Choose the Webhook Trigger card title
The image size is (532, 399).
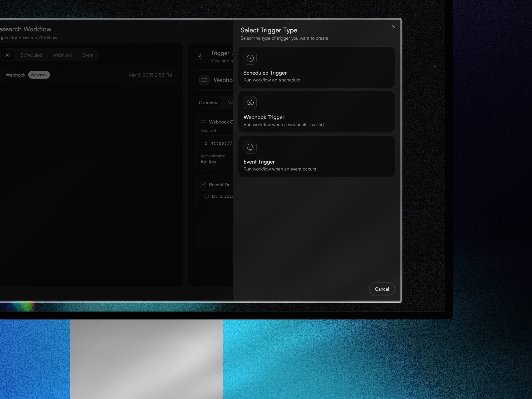point(264,117)
